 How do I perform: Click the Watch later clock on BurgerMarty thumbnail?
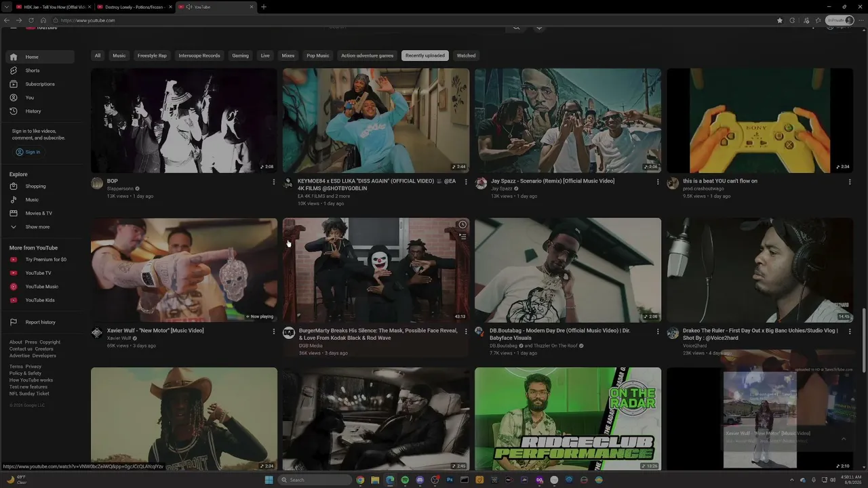[462, 225]
